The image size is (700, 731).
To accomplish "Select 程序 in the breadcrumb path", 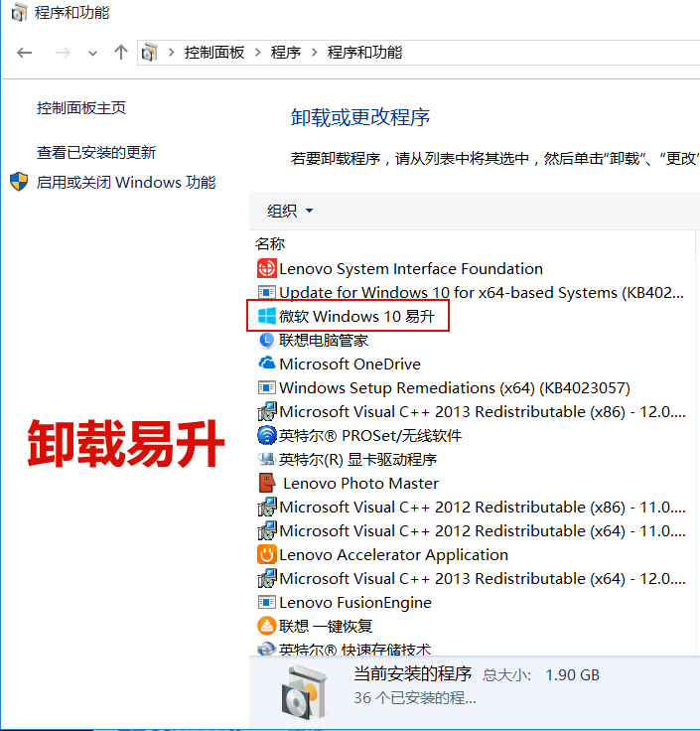I will (286, 53).
